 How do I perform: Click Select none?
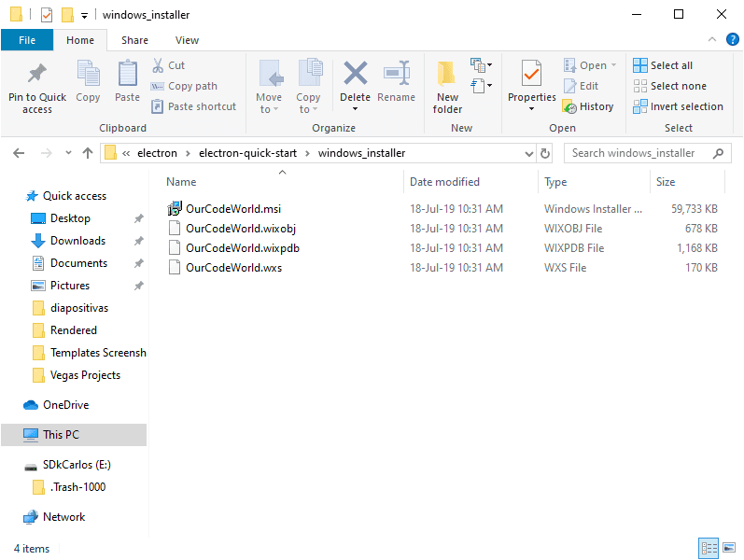(669, 86)
